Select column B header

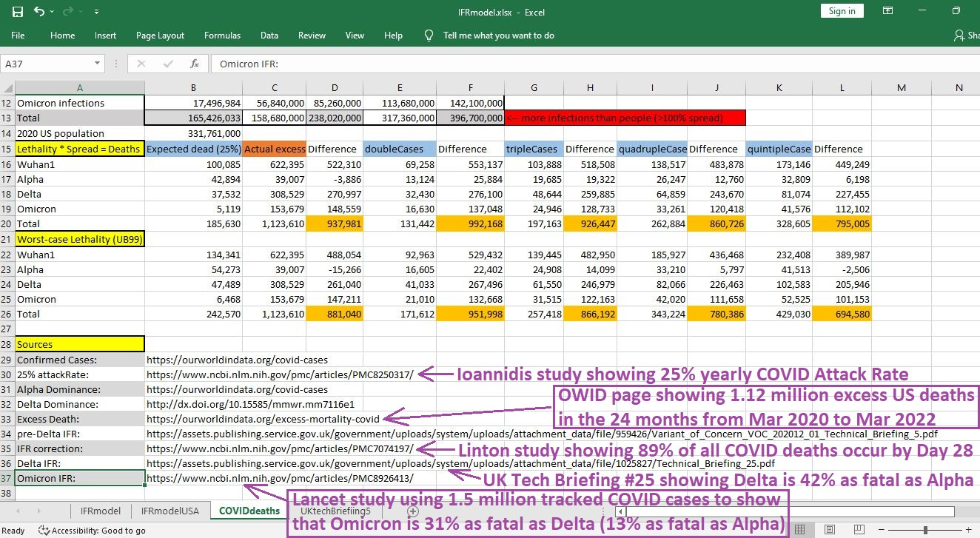pyautogui.click(x=193, y=88)
